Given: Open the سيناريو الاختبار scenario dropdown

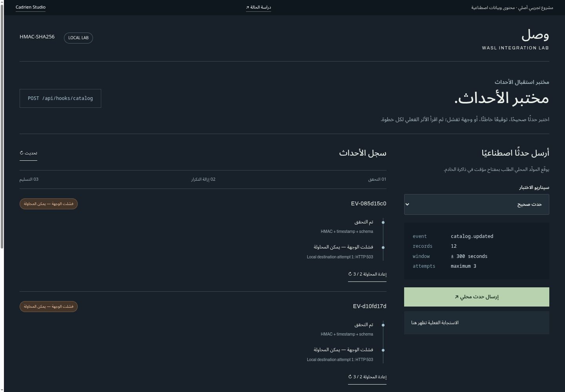Looking at the screenshot, I should point(477,204).
